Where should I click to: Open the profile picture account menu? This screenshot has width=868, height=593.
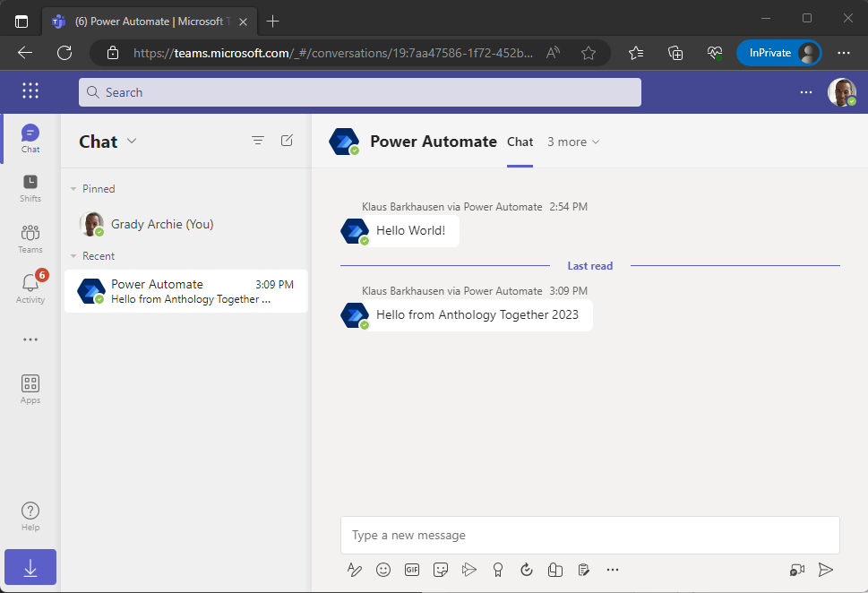[841, 92]
